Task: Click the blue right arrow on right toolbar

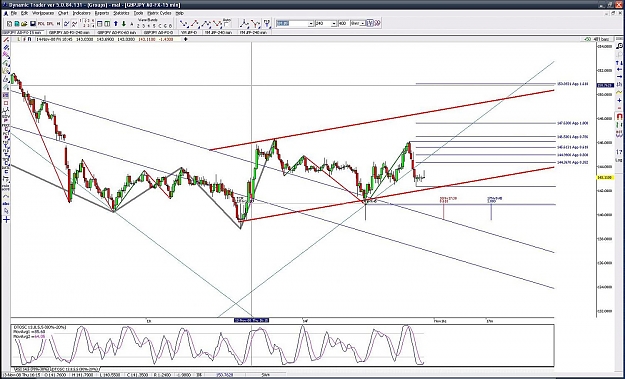Action: [619, 76]
